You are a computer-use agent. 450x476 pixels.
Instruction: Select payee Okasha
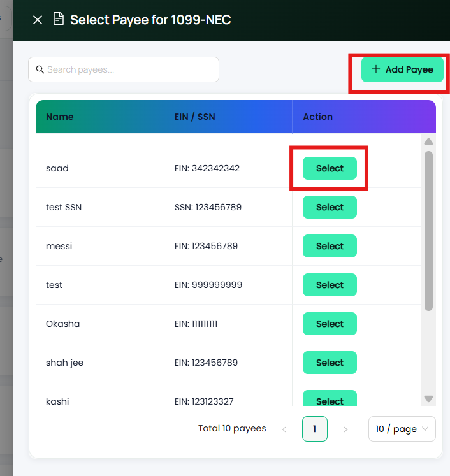330,324
